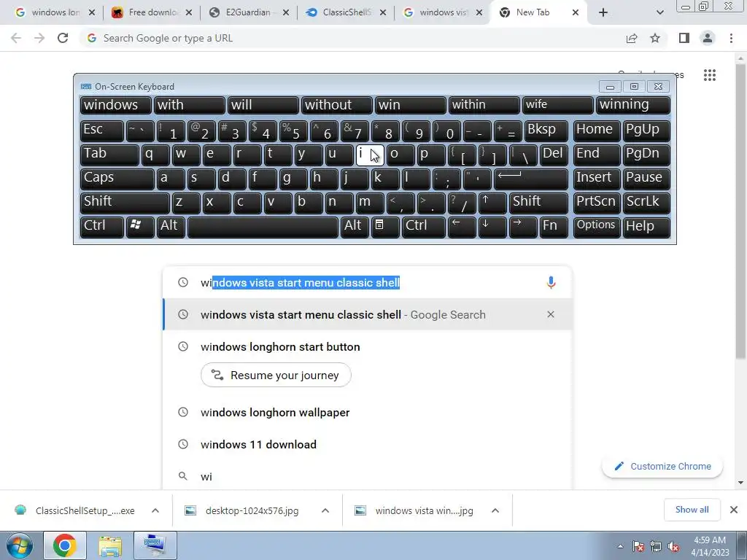Select suggestion windows longhorn start button
This screenshot has width=747, height=560.
[x=367, y=346]
